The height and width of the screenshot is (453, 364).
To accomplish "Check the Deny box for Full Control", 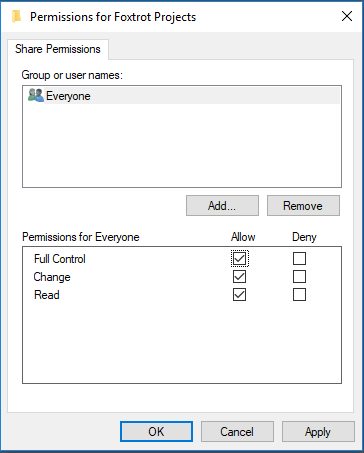I will tap(299, 259).
